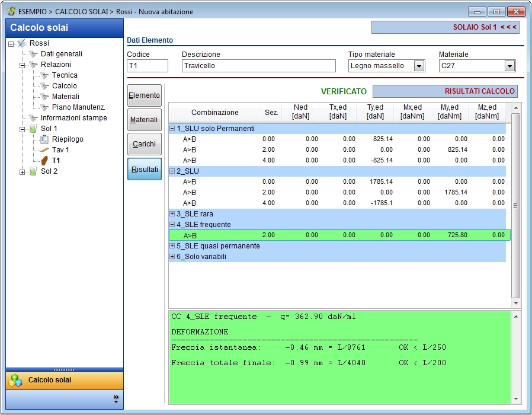
Task: Click the Calcolo solai cubes icon
Action: pos(17,380)
